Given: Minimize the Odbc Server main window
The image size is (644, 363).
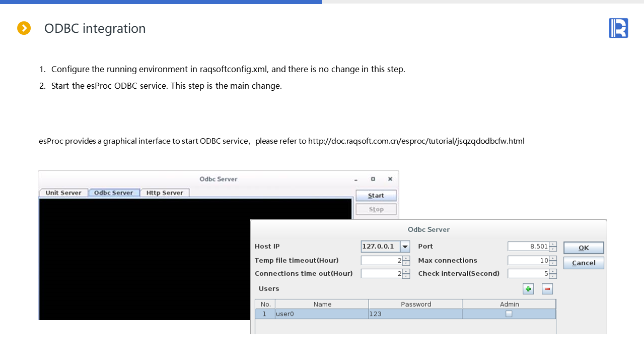Looking at the screenshot, I should (x=356, y=179).
